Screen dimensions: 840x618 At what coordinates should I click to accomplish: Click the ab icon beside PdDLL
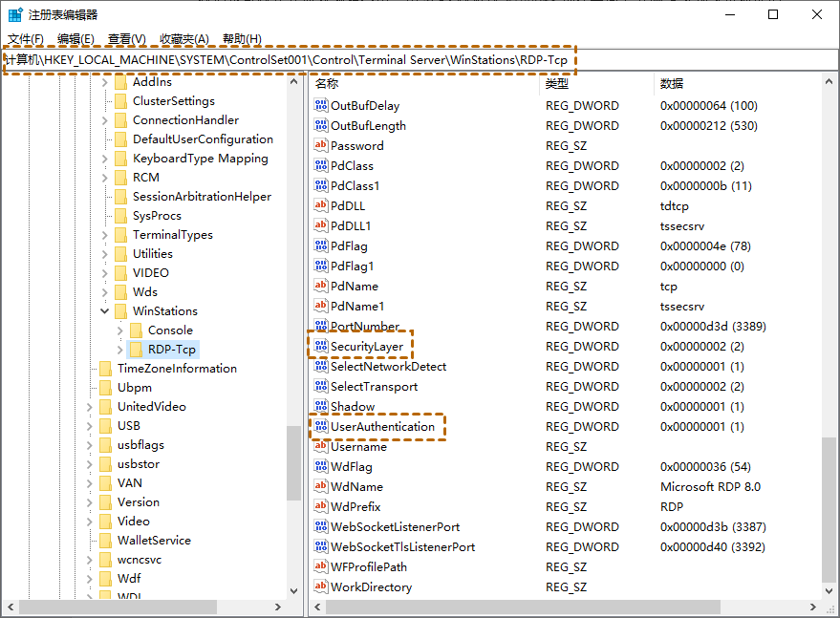click(321, 205)
